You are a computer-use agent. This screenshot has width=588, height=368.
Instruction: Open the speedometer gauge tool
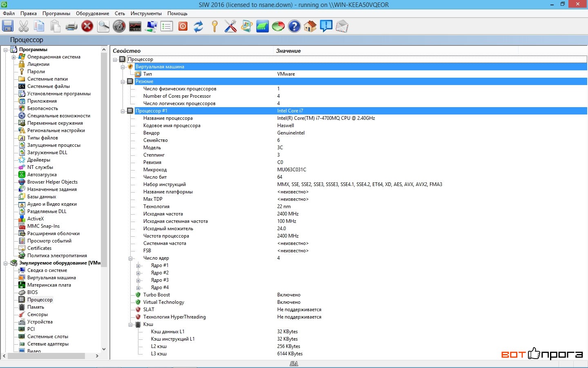click(119, 26)
